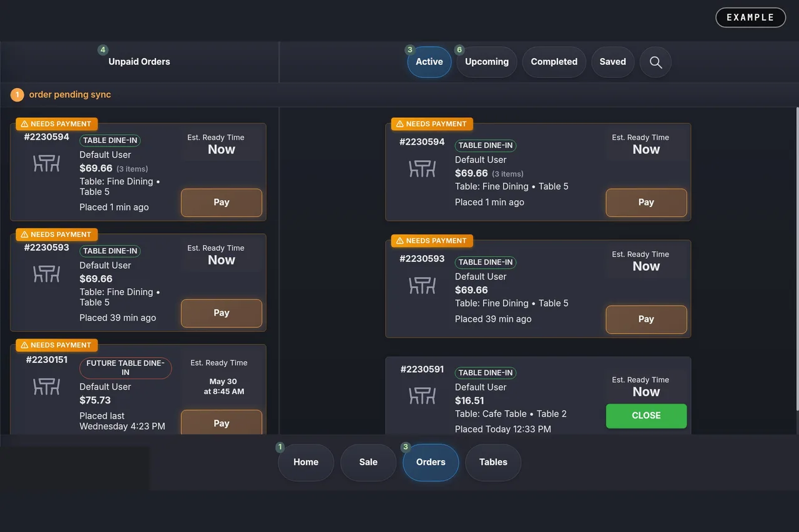Click the Unpaid Orders heading
Screen dimensions: 799x532
point(139,62)
